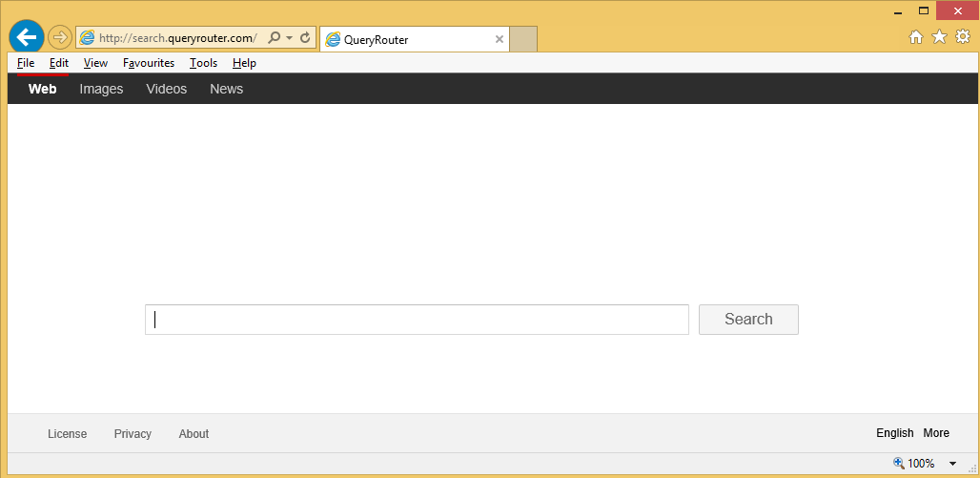
Task: Refresh the page with reload icon
Action: click(x=306, y=38)
